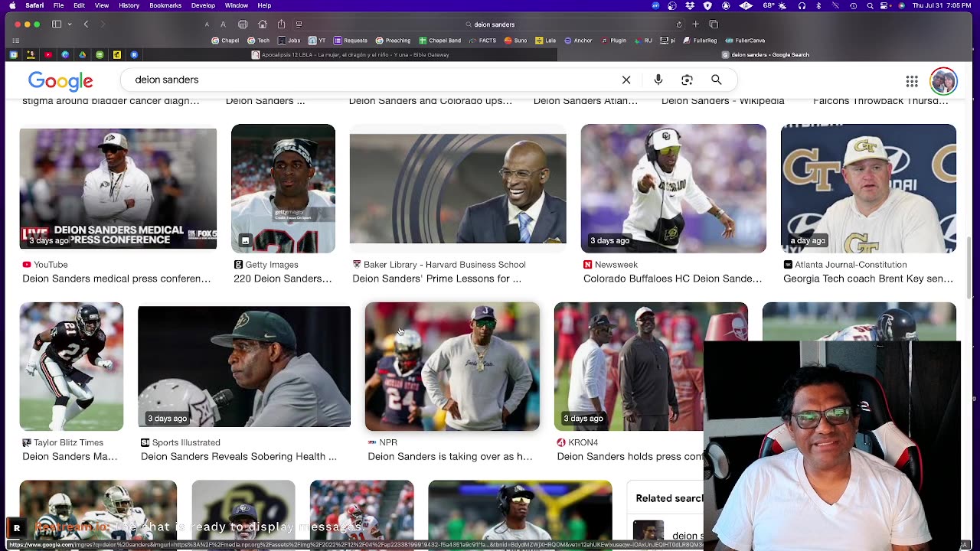Screen dimensions: 980x551
Task: Open the History menu
Action: pos(129,5)
